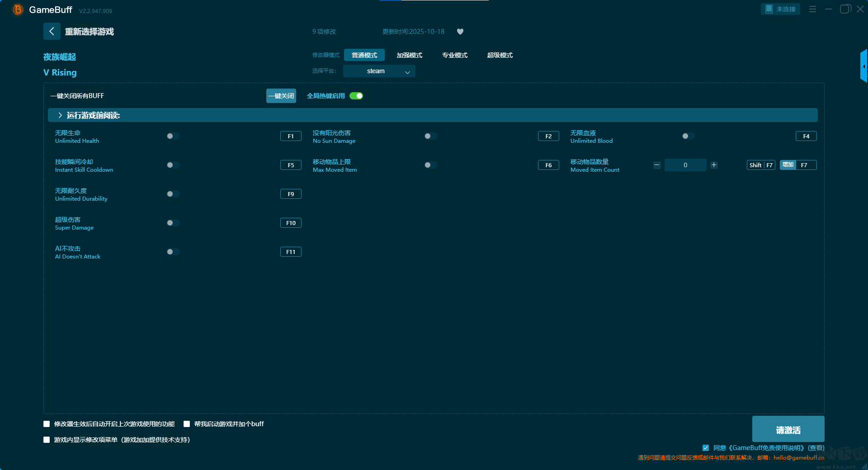The height and width of the screenshot is (470, 868).
Task: Click the minus button for Moved Item Count
Action: click(657, 165)
